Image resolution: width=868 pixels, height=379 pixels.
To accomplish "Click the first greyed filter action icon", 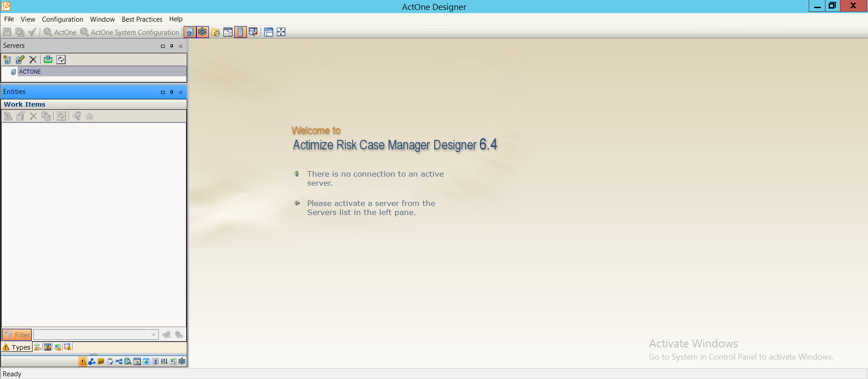I will [166, 335].
